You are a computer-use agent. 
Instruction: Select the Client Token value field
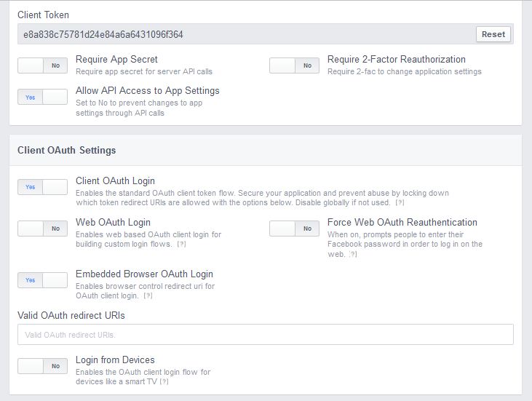(x=246, y=34)
